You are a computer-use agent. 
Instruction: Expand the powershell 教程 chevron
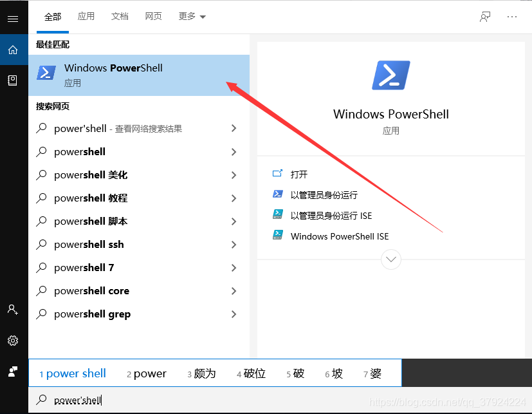[x=234, y=198]
